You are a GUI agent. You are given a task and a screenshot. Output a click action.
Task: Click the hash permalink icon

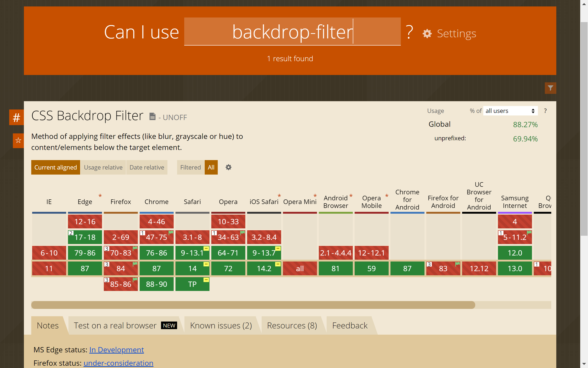click(x=17, y=117)
